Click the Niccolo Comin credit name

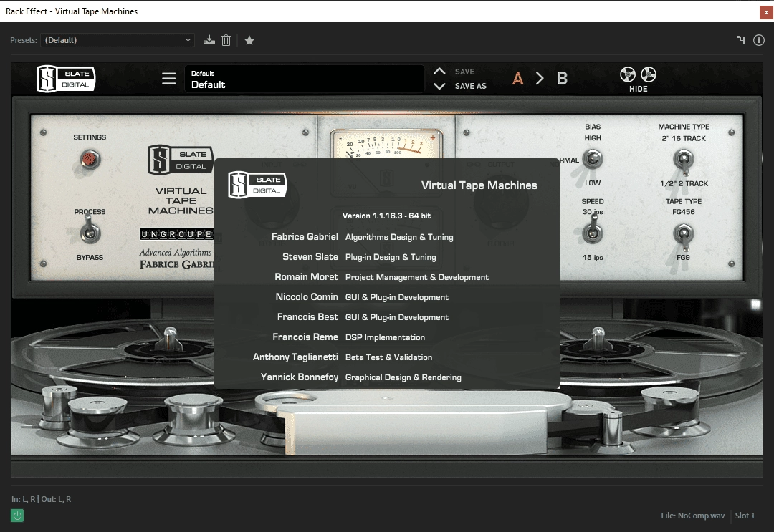307,297
